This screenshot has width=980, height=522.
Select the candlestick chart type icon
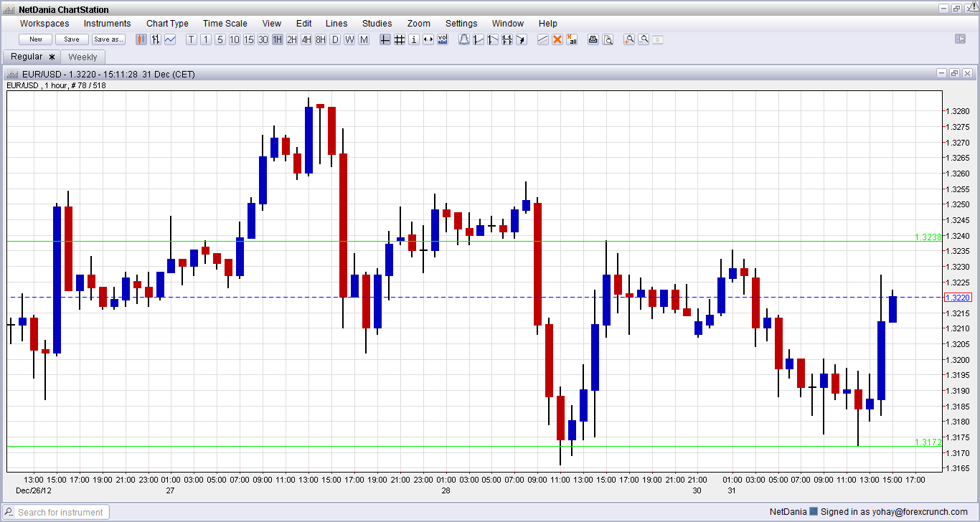141,39
